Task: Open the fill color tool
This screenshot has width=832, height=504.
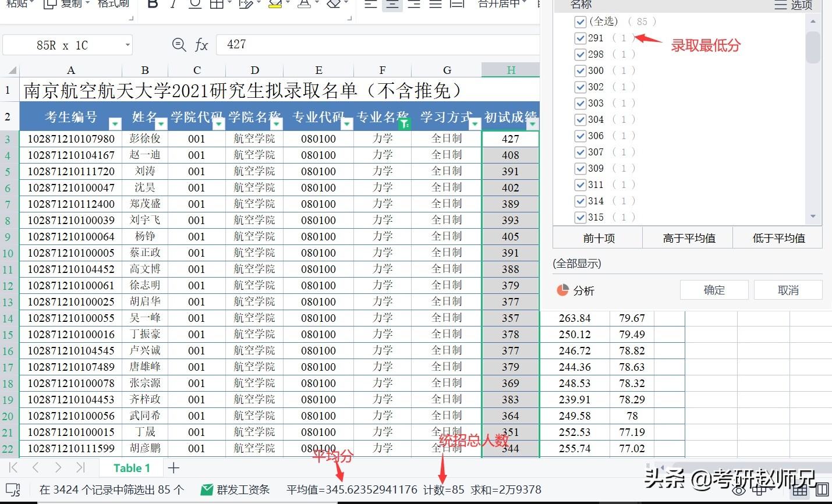Action: tap(274, 4)
